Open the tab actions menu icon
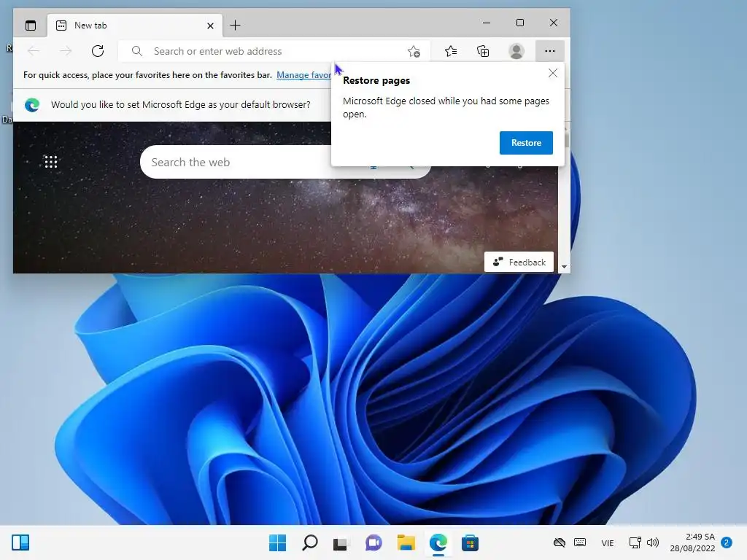Viewport: 747px width, 560px height. coord(31,26)
